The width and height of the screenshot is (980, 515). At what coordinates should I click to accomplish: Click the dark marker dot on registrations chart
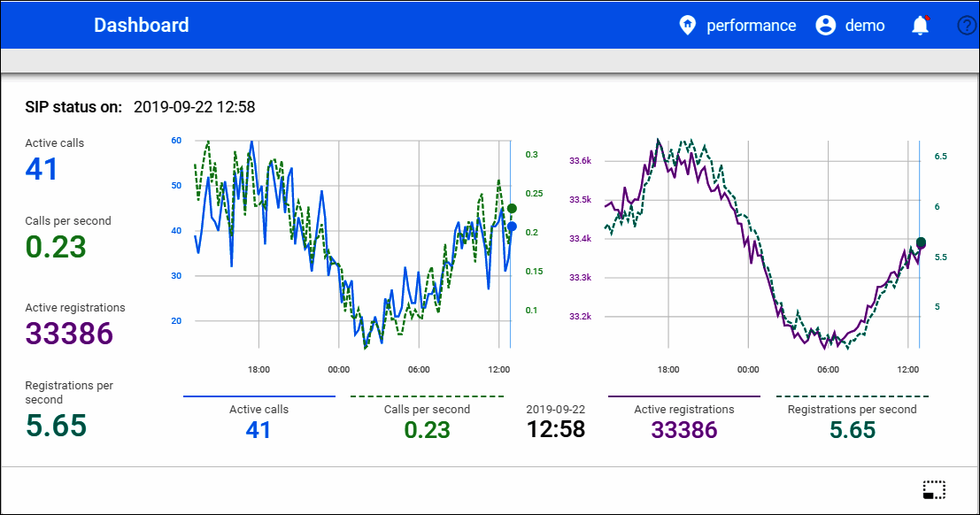pos(921,243)
